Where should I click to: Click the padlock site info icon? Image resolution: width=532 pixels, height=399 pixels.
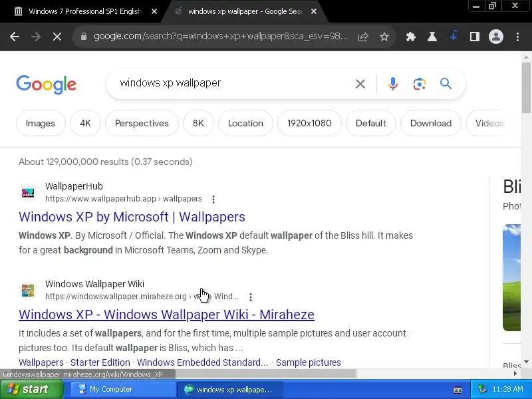point(84,37)
